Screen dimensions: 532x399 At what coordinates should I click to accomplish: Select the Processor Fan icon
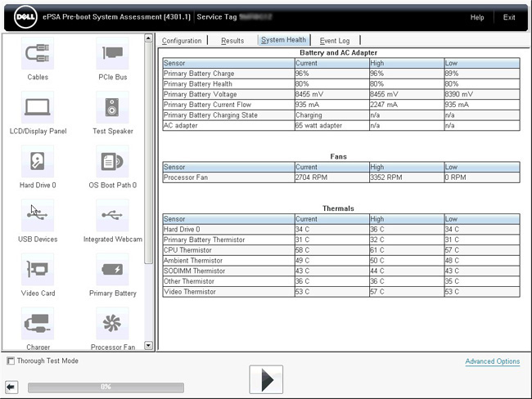112,324
